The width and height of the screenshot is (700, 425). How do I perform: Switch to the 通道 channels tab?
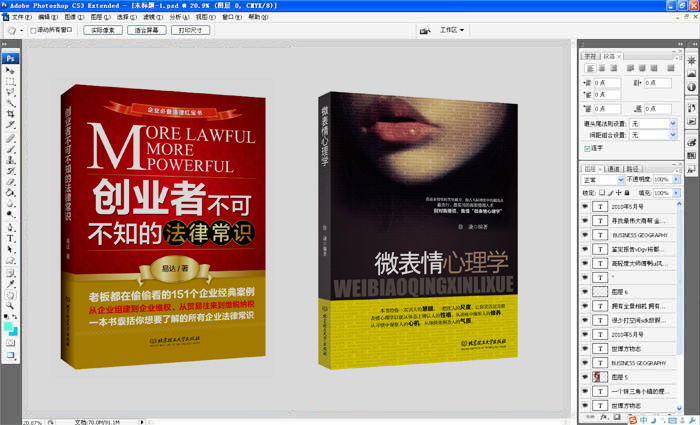614,168
